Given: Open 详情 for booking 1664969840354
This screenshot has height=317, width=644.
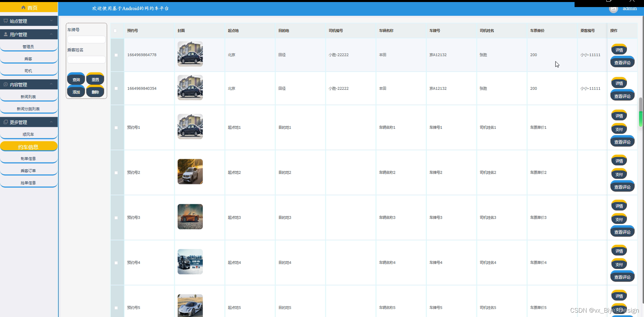Looking at the screenshot, I should click(x=619, y=83).
